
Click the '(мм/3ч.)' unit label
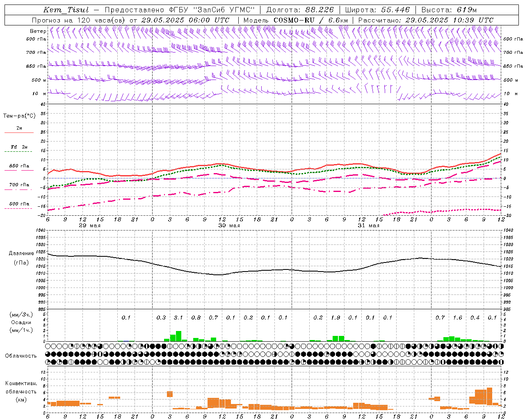pyautogui.click(x=21, y=315)
